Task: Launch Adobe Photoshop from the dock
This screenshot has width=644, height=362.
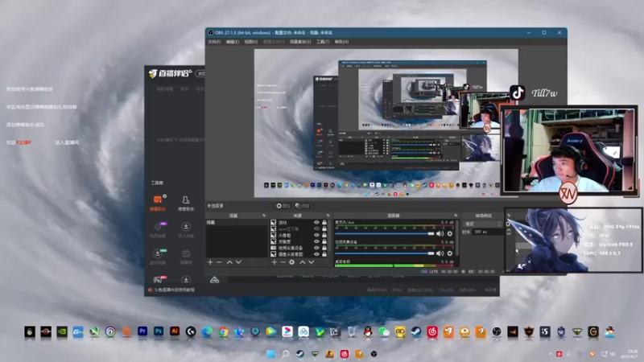Action: coord(159,331)
